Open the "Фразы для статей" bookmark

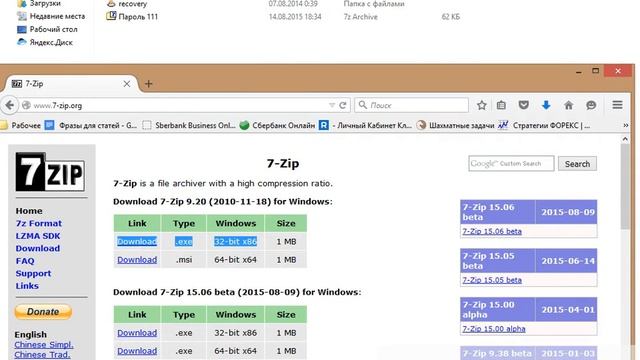[x=91, y=125]
